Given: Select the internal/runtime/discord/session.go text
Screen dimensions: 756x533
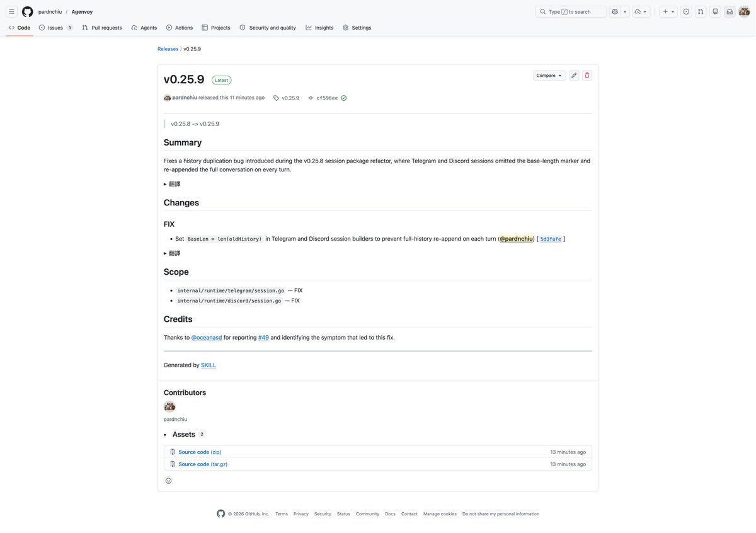Looking at the screenshot, I should [x=229, y=301].
